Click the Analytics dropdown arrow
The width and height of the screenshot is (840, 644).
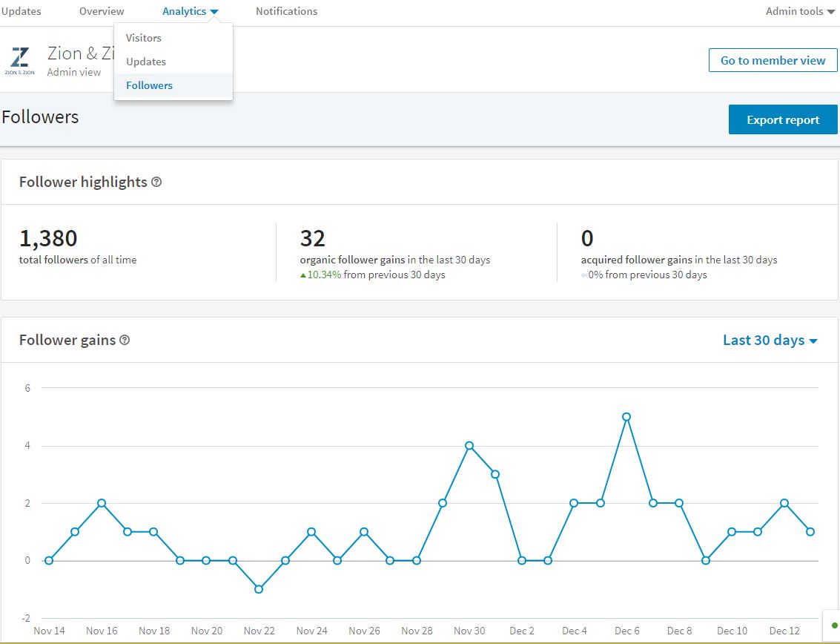214,11
